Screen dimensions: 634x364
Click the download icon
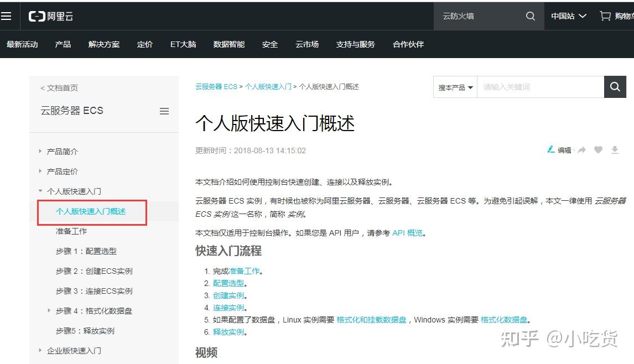pyautogui.click(x=615, y=150)
